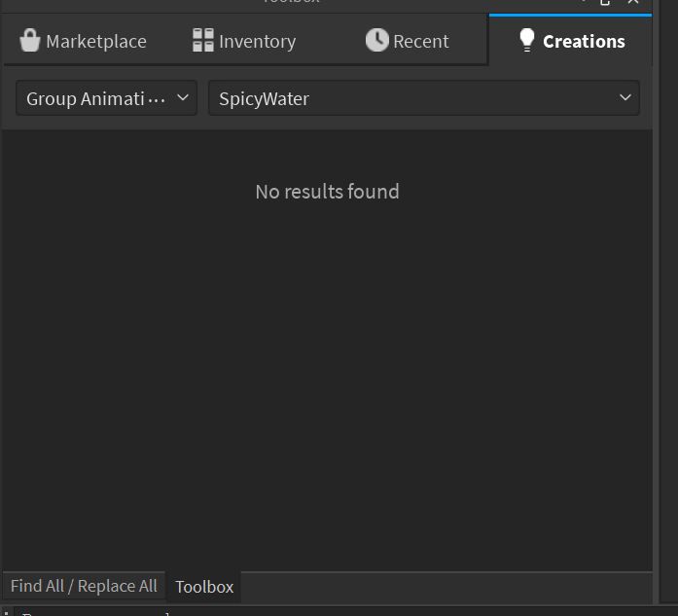Click the Marketplace shopping bag icon
The height and width of the screenshot is (616, 678).
[x=30, y=40]
